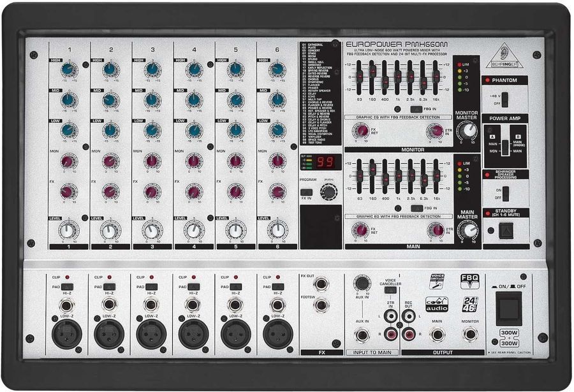Click the FOOTSW jack
This screenshot has height=392, width=574.
pos(321,305)
